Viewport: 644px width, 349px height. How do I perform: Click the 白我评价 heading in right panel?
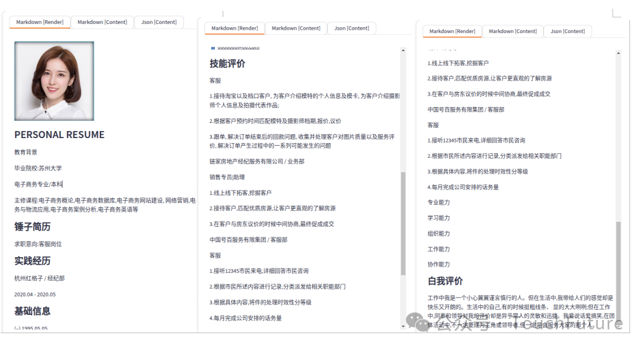445,281
